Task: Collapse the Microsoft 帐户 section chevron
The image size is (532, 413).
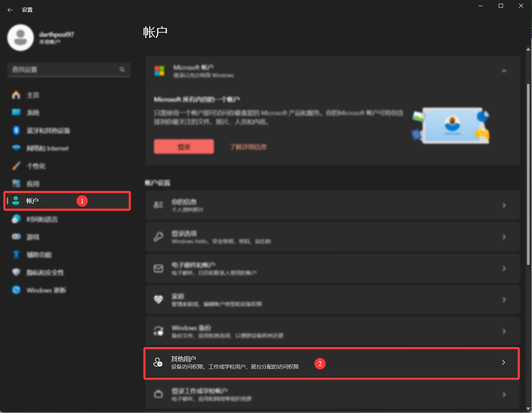Action: [x=504, y=71]
